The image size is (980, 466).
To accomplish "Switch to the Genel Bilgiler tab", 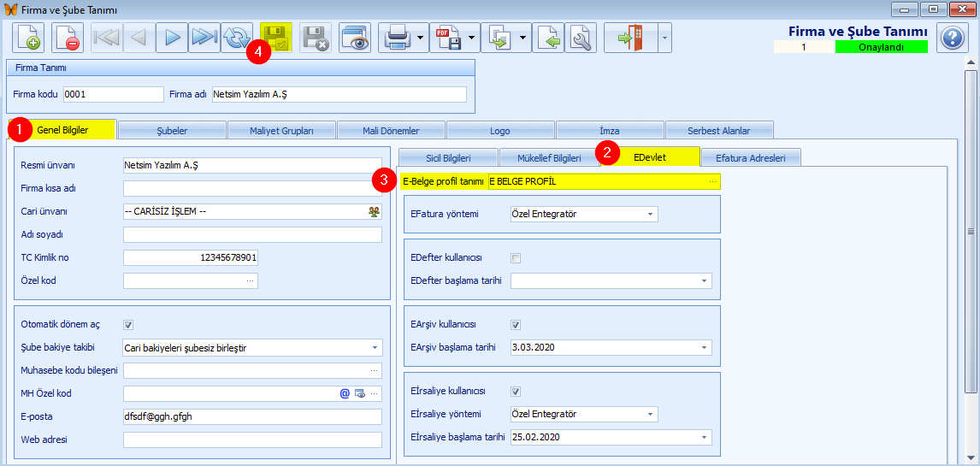I will pos(62,130).
